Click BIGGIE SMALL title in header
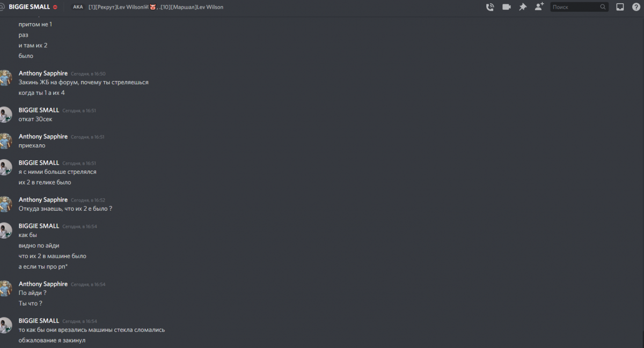The width and height of the screenshot is (644, 348). point(30,7)
